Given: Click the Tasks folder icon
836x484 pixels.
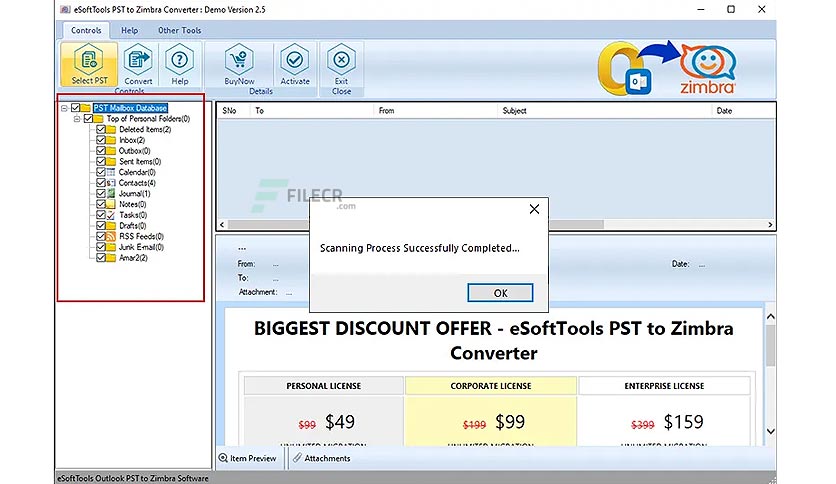Looking at the screenshot, I should (x=111, y=215).
